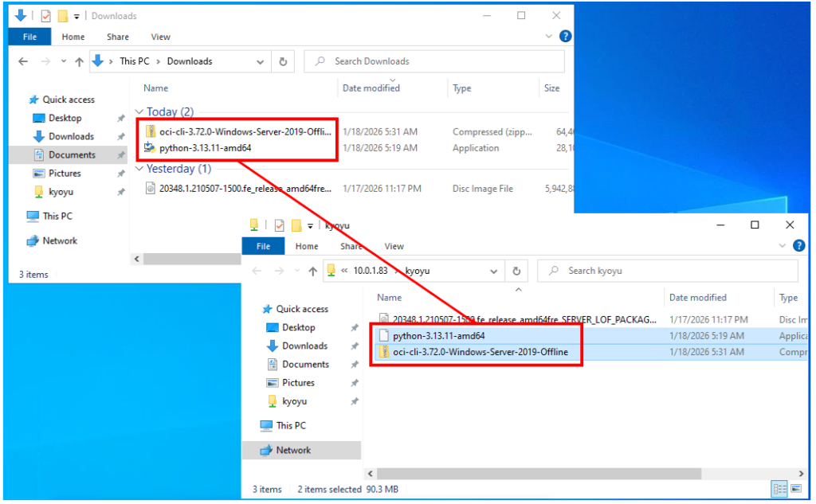Click the Properties icon in kyoyu title bar

pos(280,225)
